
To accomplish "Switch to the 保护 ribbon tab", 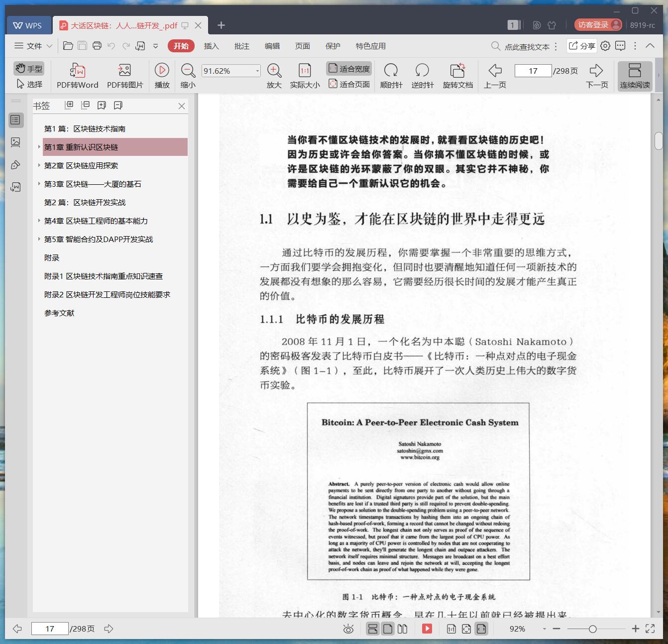I will click(333, 46).
